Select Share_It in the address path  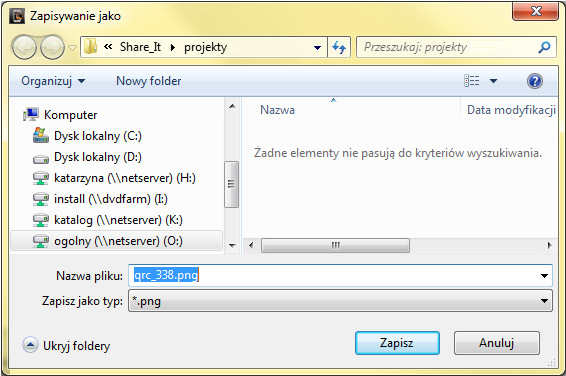140,47
